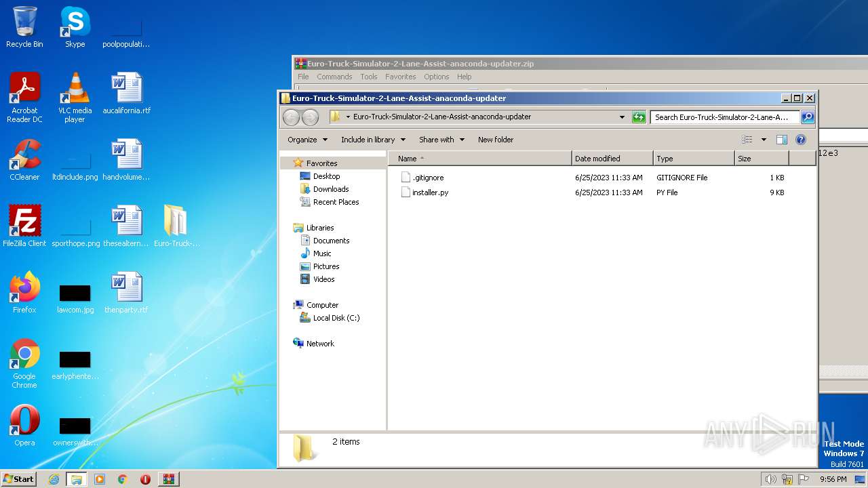Refresh the folder via address bar button
Viewport: 868px width, 488px height.
(639, 117)
